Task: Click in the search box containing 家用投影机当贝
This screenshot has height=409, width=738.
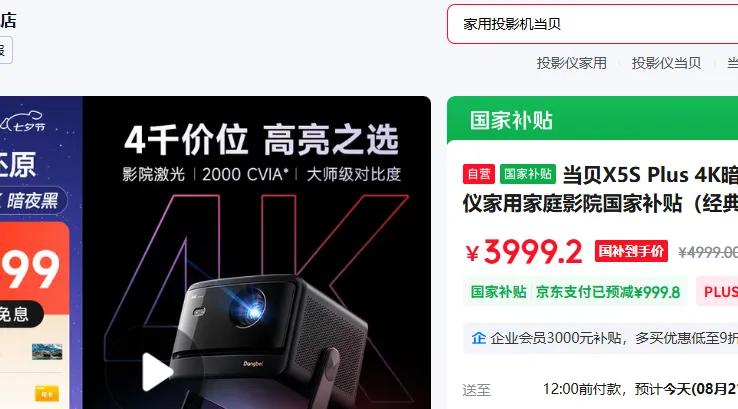Action: [593, 24]
